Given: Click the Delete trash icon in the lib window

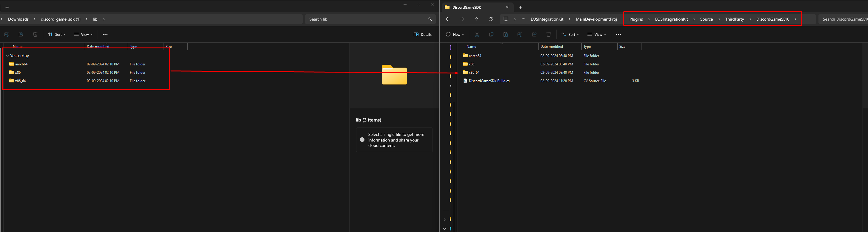Looking at the screenshot, I should [35, 34].
